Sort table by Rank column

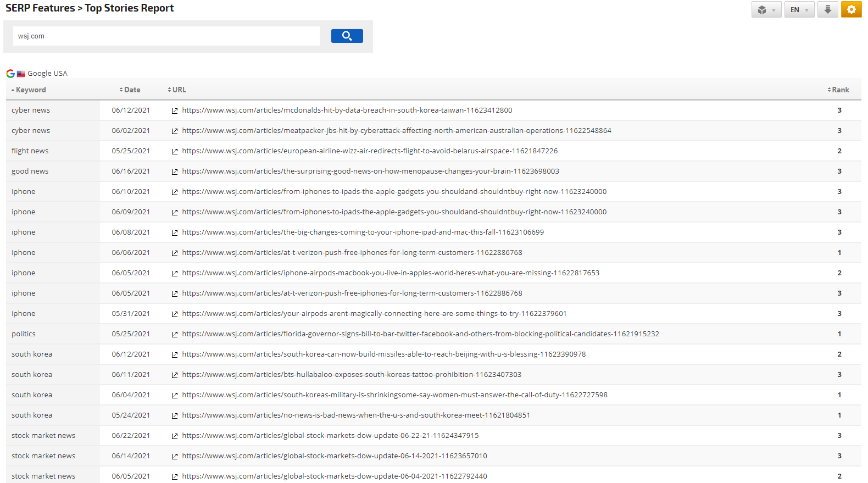(839, 90)
